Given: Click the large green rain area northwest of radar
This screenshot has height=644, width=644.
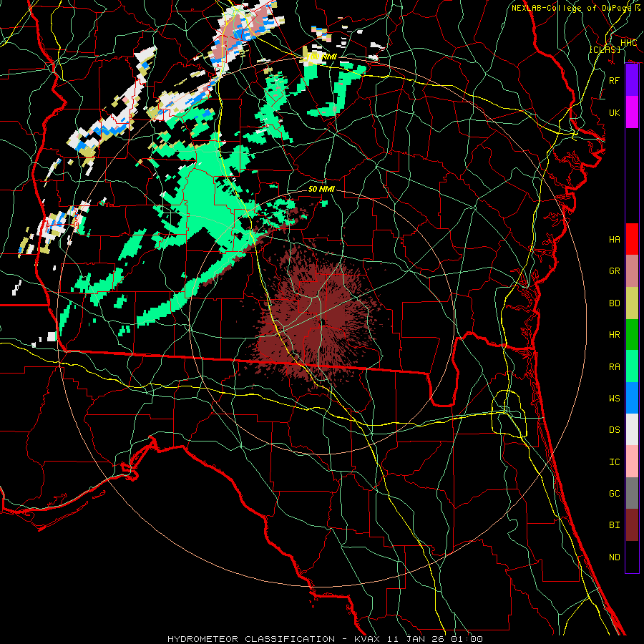Looking at the screenshot, I should click(x=205, y=201).
